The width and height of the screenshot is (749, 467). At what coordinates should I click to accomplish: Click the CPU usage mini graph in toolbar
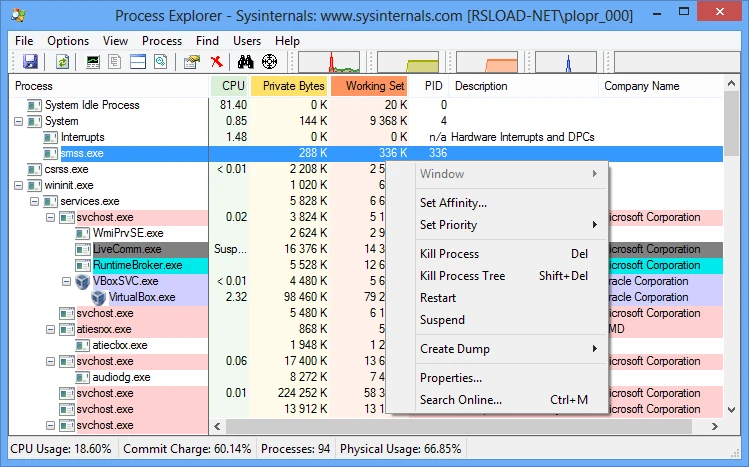[x=328, y=62]
